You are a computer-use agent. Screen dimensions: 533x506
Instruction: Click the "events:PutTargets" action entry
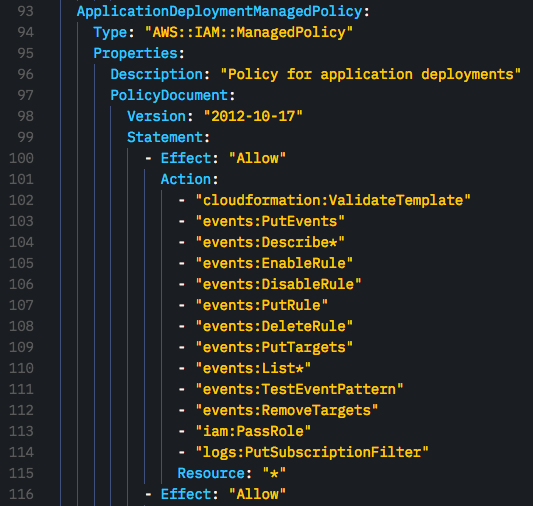point(274,347)
